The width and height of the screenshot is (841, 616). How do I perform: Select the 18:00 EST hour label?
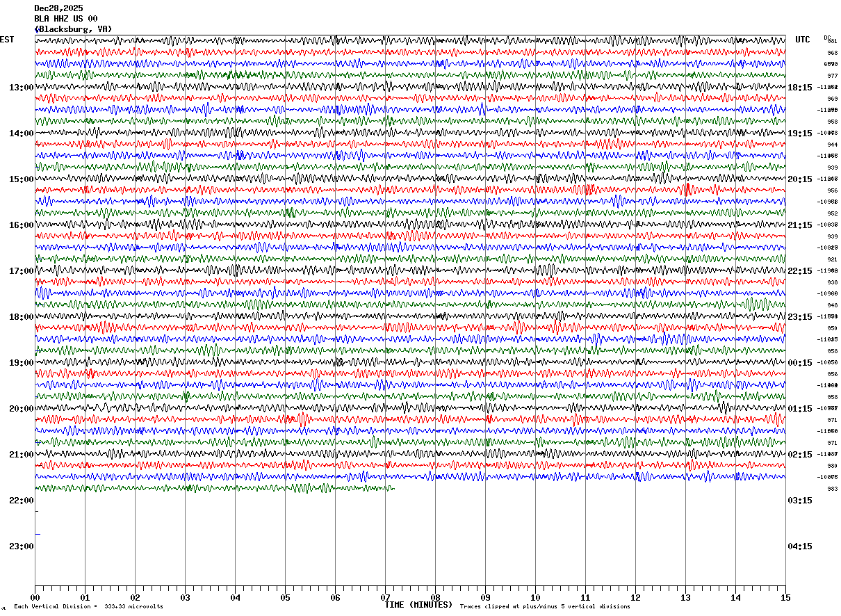22,317
